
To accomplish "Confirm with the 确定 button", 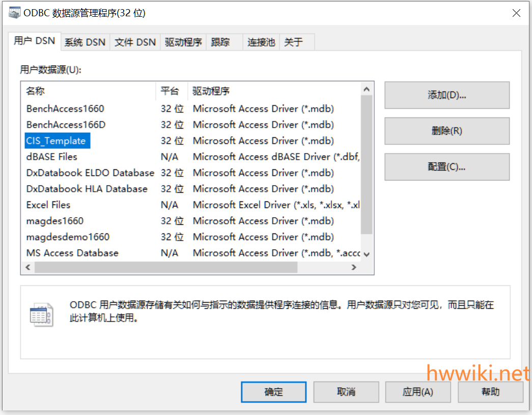I will click(273, 392).
